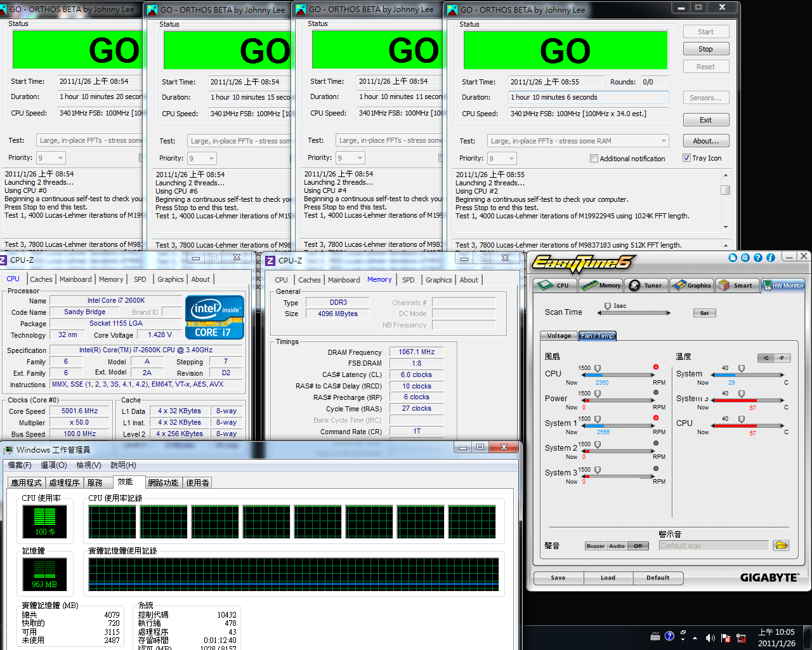Show hidden tray icons with the arrow
The width and height of the screenshot is (812, 650).
pyautogui.click(x=695, y=637)
